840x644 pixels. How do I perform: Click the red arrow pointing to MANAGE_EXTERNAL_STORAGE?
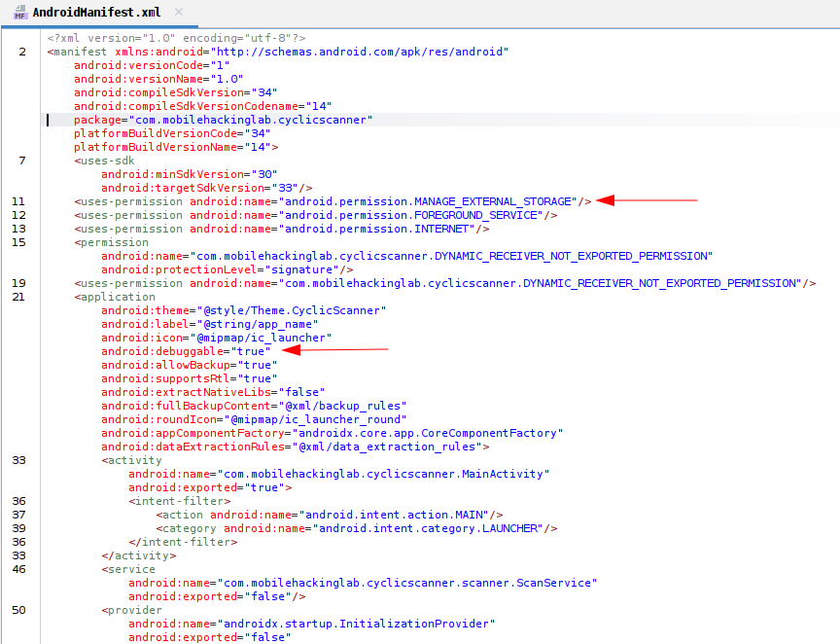[647, 200]
